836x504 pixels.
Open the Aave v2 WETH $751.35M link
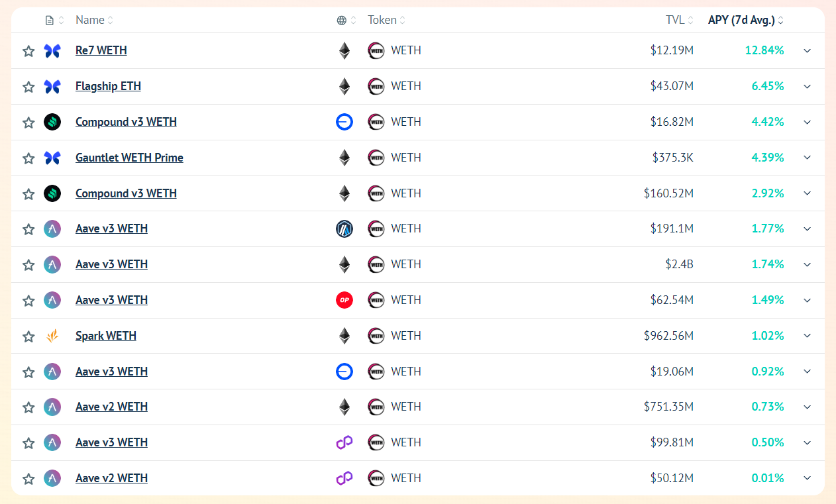pos(111,407)
